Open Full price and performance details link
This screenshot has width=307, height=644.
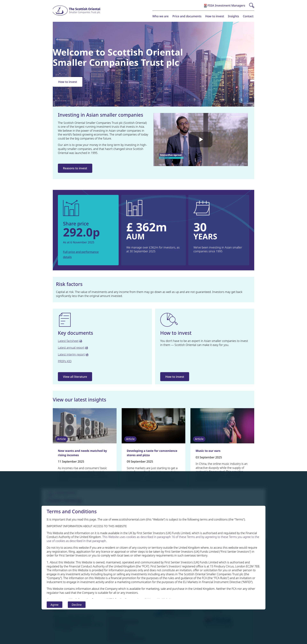click(81, 255)
